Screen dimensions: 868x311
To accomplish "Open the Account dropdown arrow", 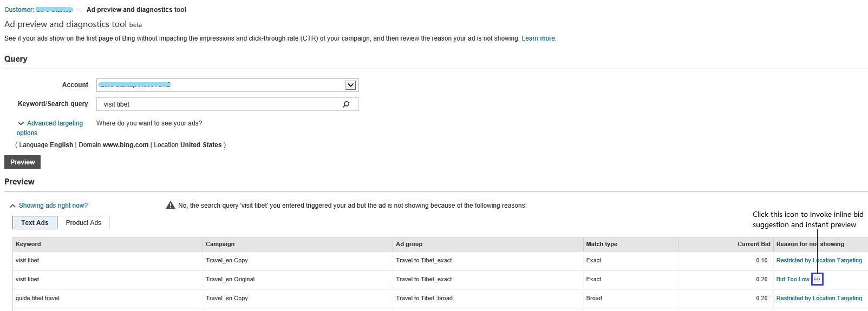I will [351, 85].
